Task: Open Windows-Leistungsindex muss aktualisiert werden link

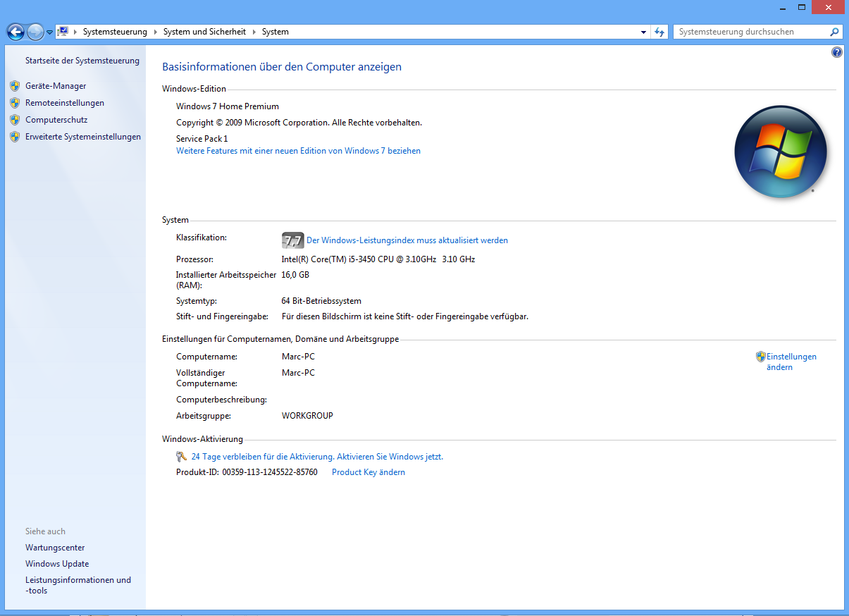Action: coord(407,240)
